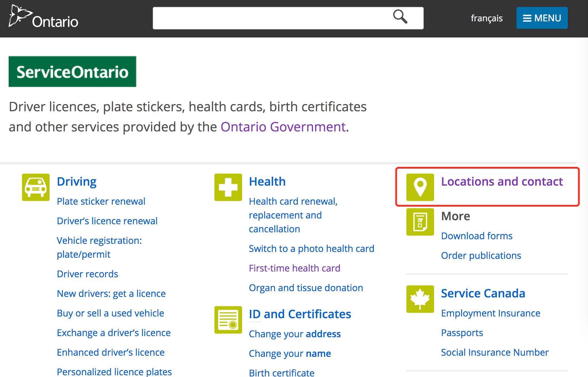Click the ServiceOntario green banner
The height and width of the screenshot is (377, 588).
(x=72, y=71)
